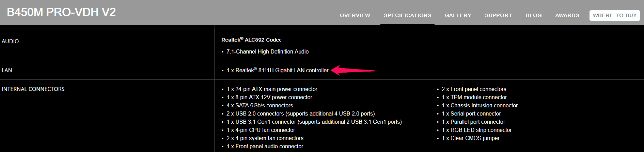View the Awards tab
Viewport: 644px width, 152px height.
coord(567,15)
